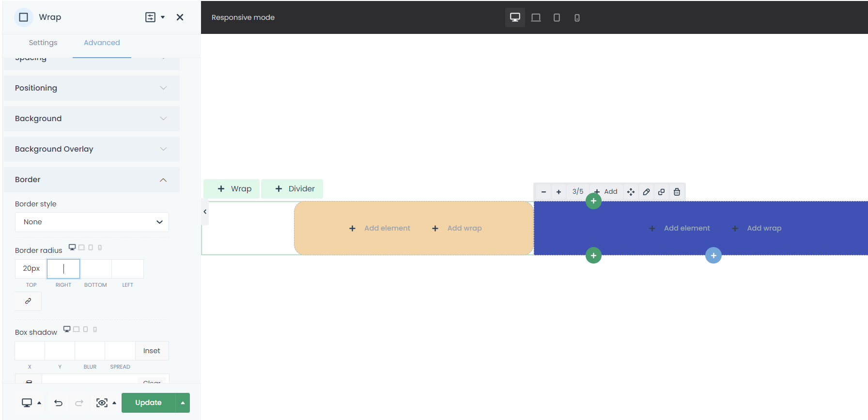Click the edit pencil icon in wrap toolbar
This screenshot has height=420, width=868.
click(646, 192)
